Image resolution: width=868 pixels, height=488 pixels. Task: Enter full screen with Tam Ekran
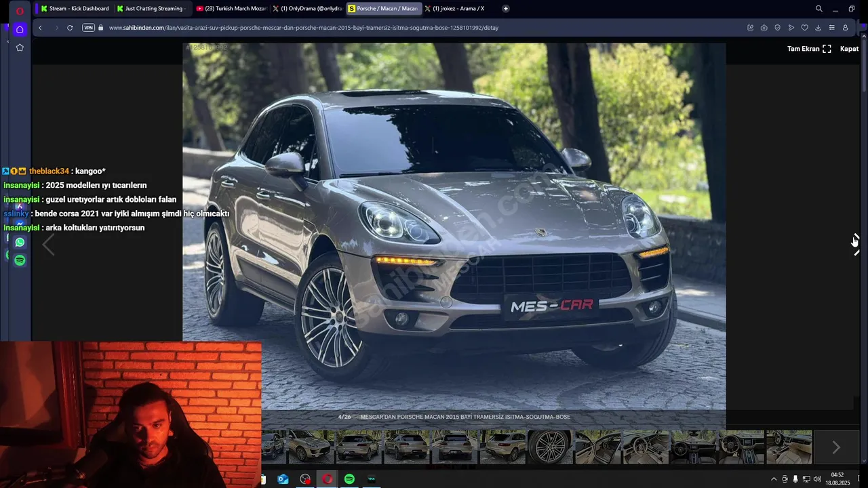click(x=809, y=49)
